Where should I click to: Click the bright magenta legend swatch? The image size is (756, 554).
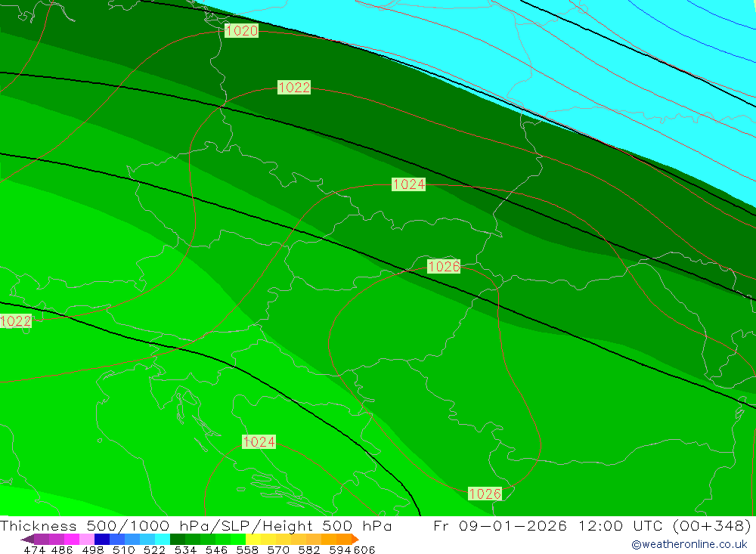tap(71, 539)
